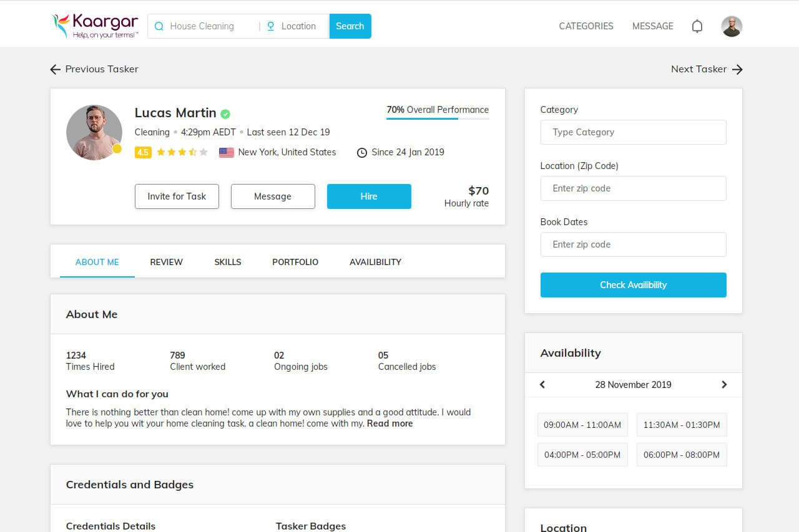Click the notification bell icon
This screenshot has width=799, height=532.
tap(697, 26)
